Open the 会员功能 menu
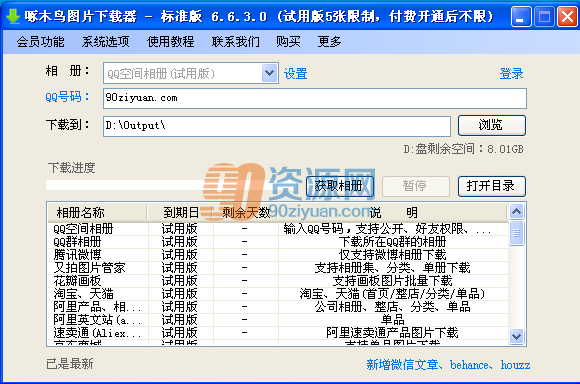This screenshot has width=580, height=384. (x=40, y=41)
